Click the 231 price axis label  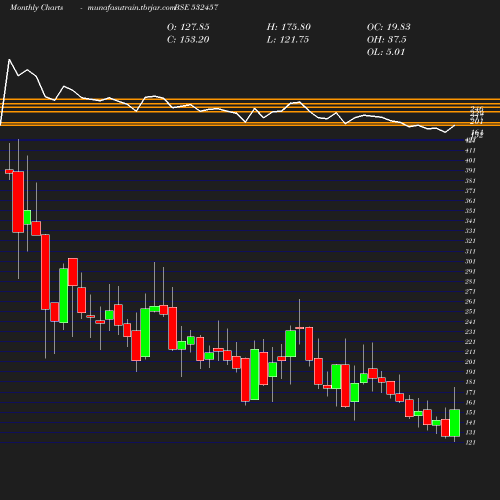(470, 332)
